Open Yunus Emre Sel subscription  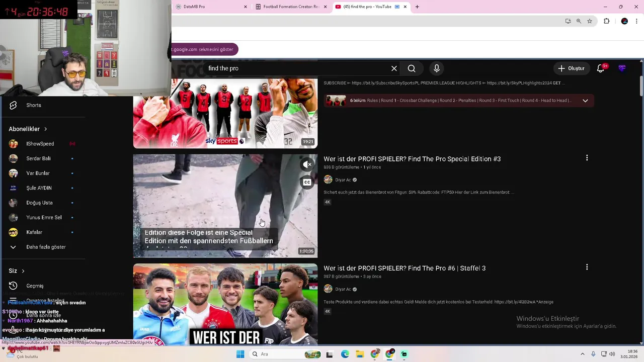pos(44,218)
